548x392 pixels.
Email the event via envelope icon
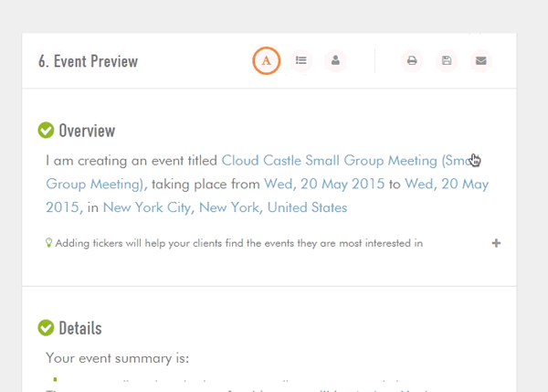pos(481,60)
